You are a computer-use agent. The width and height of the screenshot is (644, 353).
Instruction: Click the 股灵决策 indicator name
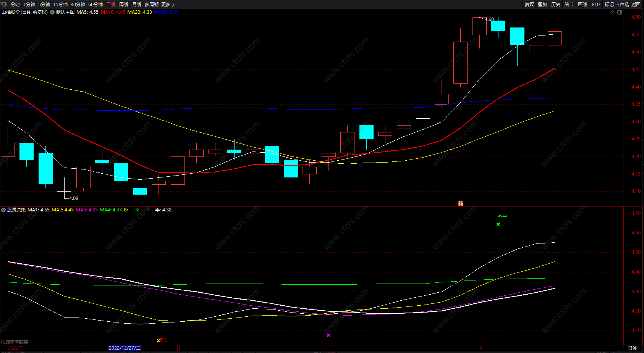click(x=16, y=210)
